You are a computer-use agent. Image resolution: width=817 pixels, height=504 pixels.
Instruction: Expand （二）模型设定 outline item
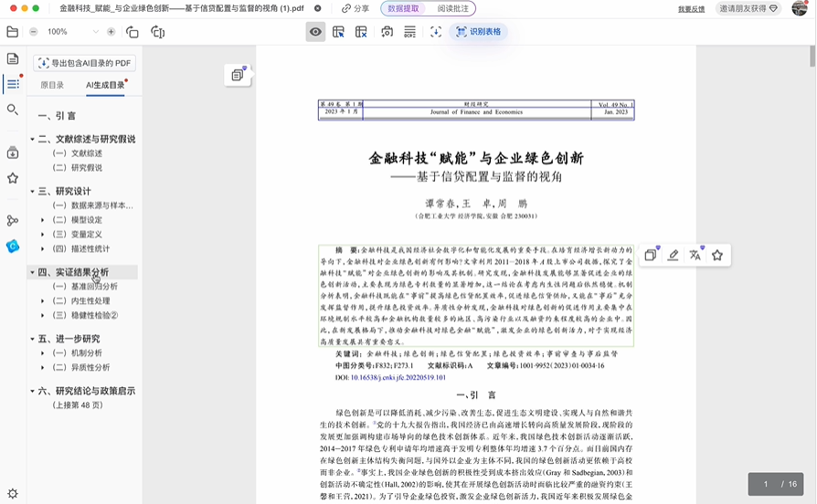[43, 220]
